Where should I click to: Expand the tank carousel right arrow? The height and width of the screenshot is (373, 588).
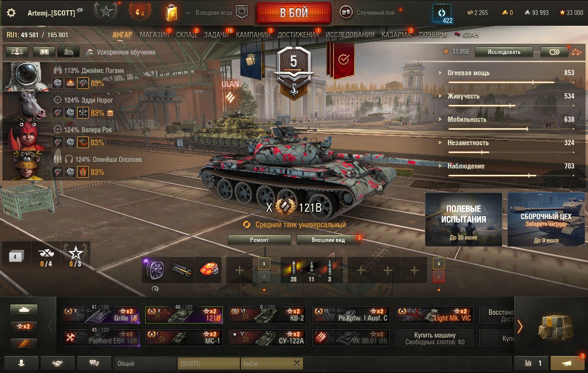click(520, 326)
